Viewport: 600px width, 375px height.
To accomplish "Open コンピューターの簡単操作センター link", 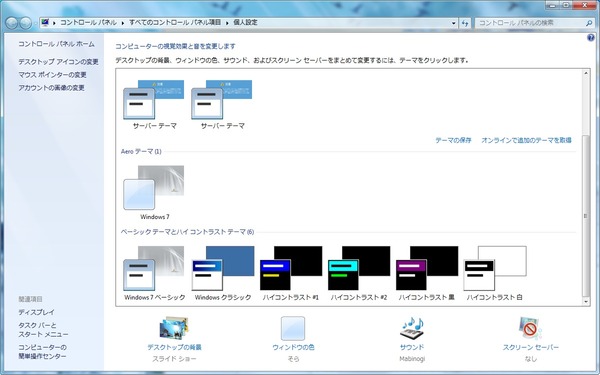I will click(x=42, y=352).
